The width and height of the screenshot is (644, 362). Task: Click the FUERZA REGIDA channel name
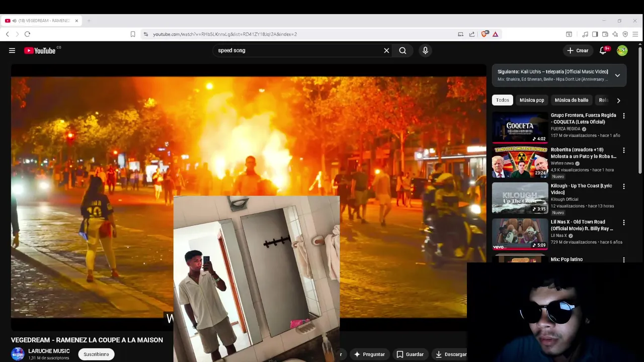566,129
